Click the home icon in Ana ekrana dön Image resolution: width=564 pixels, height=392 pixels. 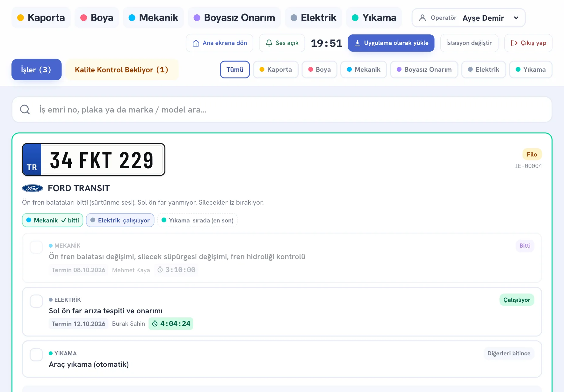pos(196,43)
